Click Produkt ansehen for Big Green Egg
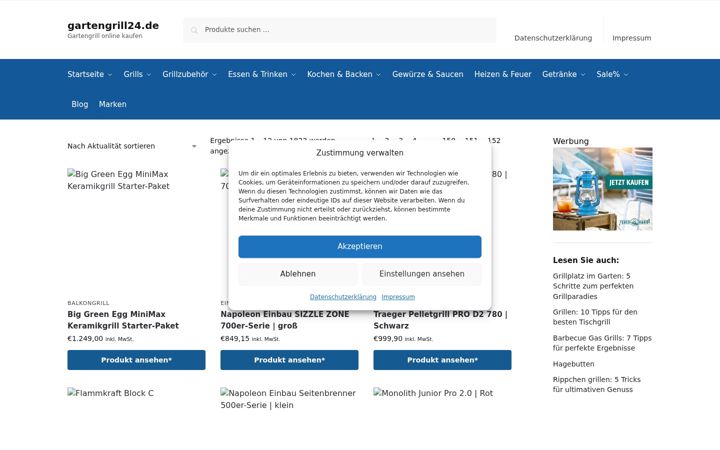This screenshot has height=450, width=720. tap(136, 360)
